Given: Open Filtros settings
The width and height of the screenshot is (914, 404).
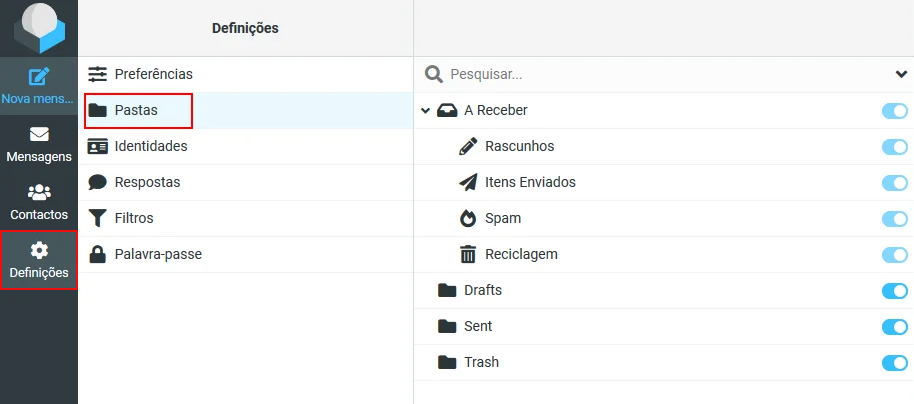Looking at the screenshot, I should pos(134,218).
